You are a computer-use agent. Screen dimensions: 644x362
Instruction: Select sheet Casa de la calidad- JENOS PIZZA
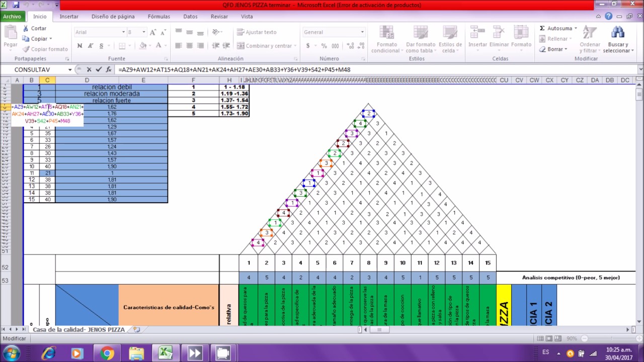click(x=78, y=330)
